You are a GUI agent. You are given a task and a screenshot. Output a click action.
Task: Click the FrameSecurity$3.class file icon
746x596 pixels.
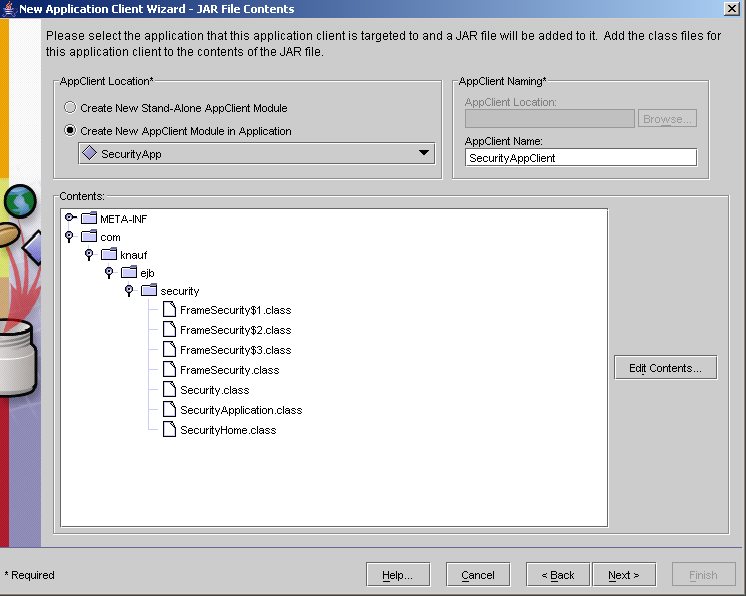pos(169,349)
